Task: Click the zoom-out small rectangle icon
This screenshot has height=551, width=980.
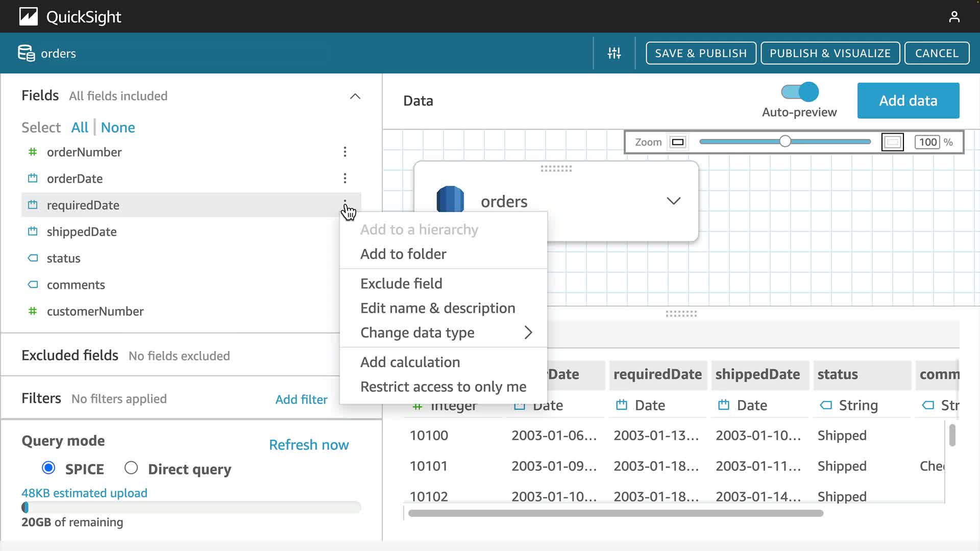Action: (678, 142)
